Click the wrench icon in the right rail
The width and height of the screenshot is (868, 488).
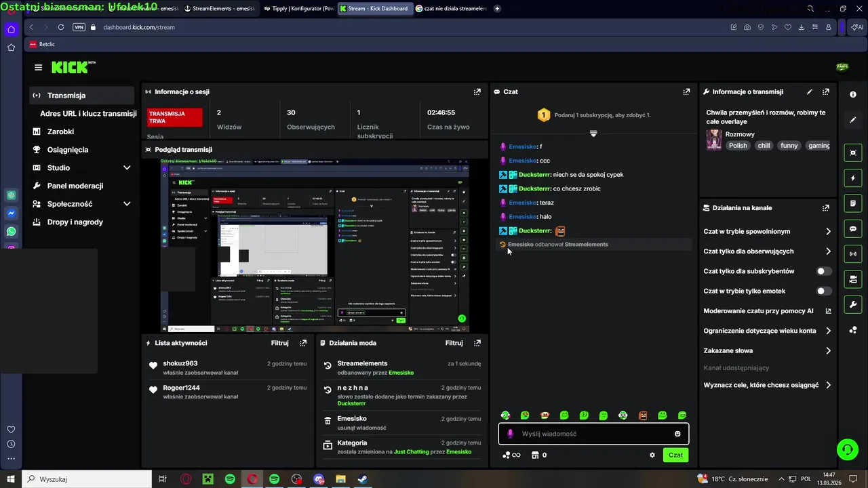click(x=853, y=304)
